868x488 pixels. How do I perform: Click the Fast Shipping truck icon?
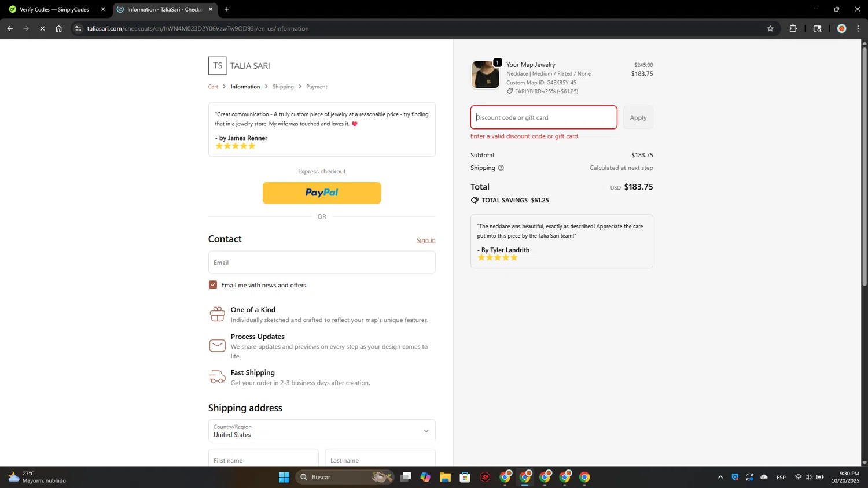217,377
